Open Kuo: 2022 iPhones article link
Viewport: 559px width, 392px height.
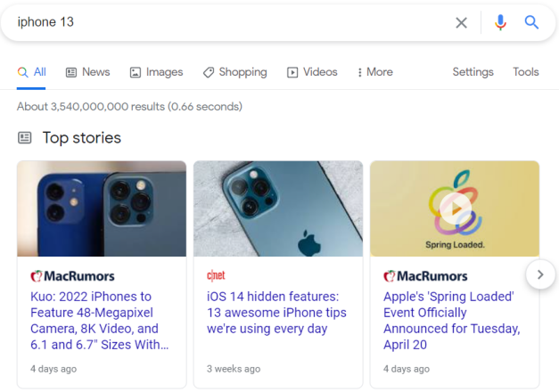[100, 321]
